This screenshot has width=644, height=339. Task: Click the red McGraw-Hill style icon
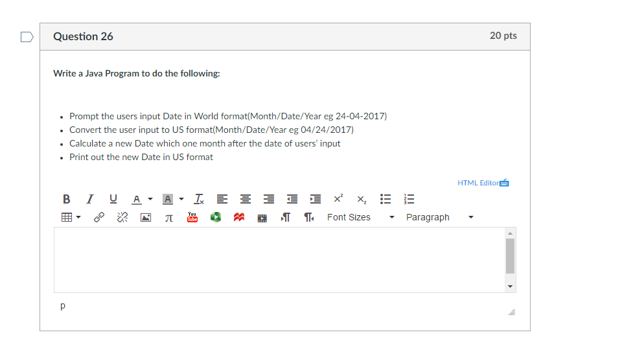(239, 217)
